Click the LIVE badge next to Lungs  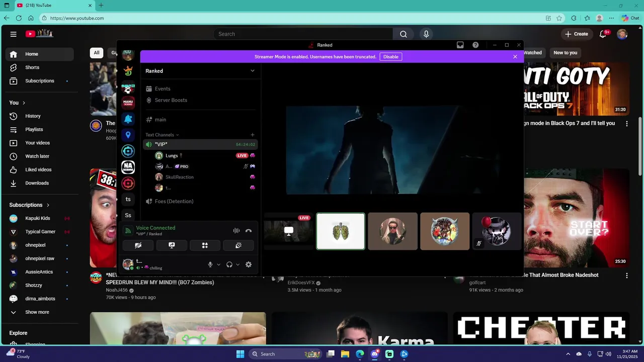[x=242, y=155]
